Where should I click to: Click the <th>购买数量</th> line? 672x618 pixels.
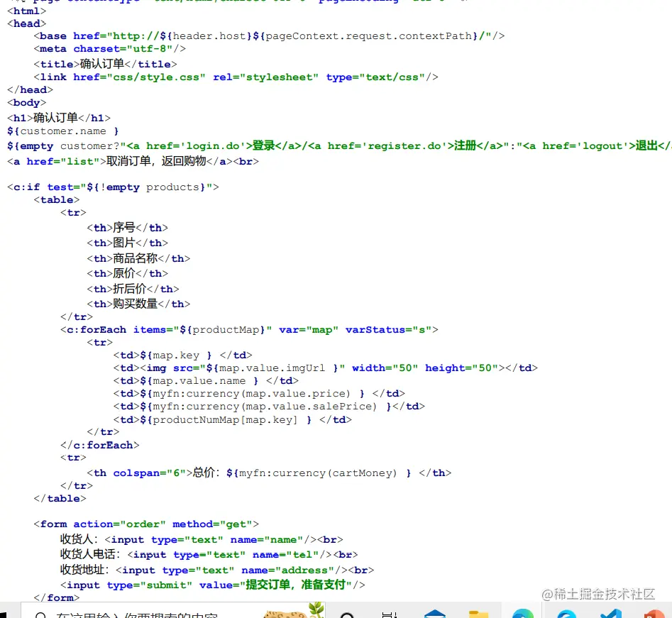click(138, 304)
